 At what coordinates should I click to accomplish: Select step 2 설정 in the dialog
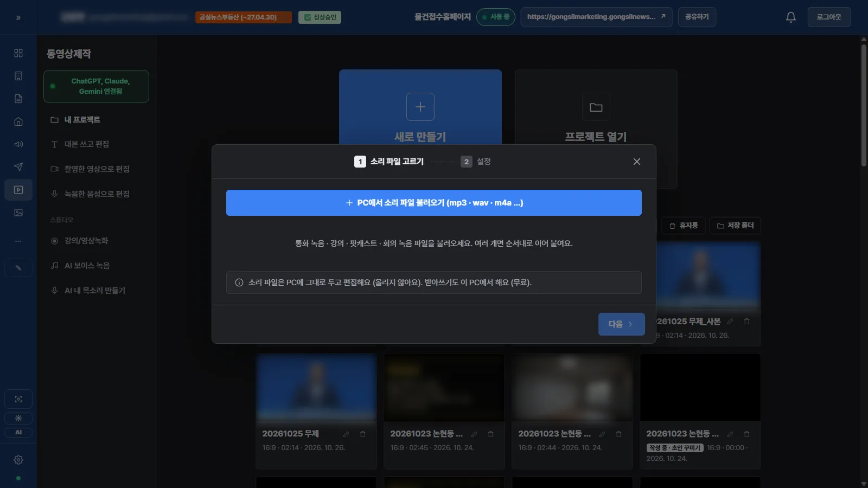[476, 162]
